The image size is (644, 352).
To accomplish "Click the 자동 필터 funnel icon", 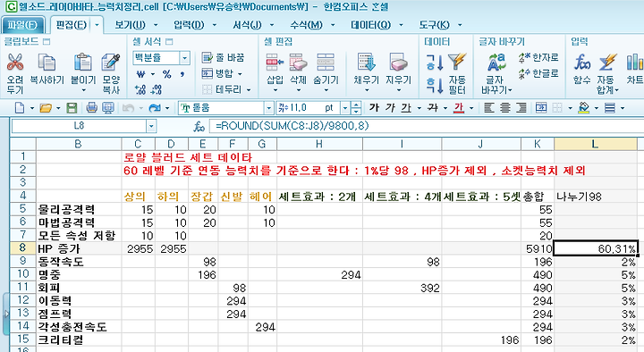I will tap(457, 63).
